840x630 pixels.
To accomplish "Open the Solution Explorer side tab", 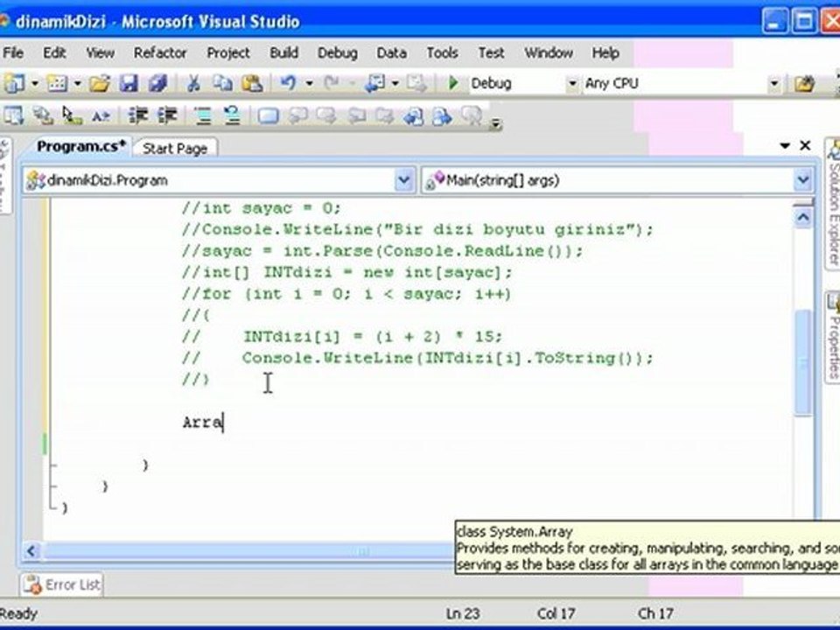I will [x=832, y=204].
